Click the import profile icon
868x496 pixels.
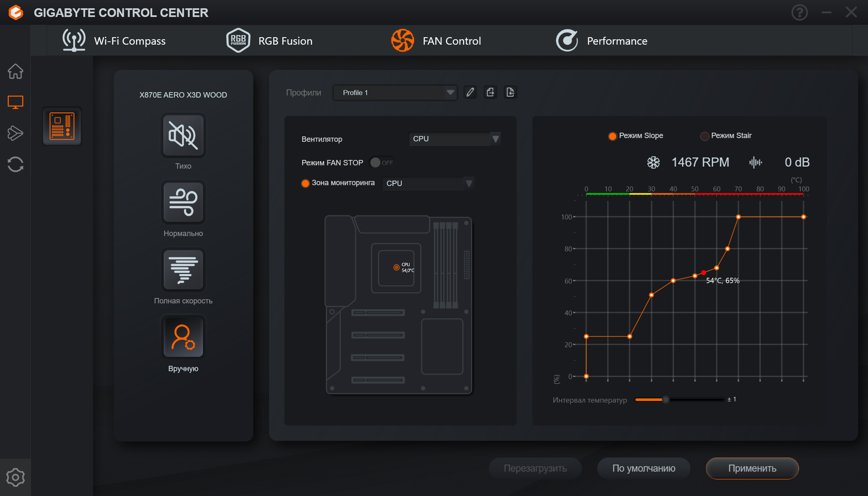pos(510,92)
